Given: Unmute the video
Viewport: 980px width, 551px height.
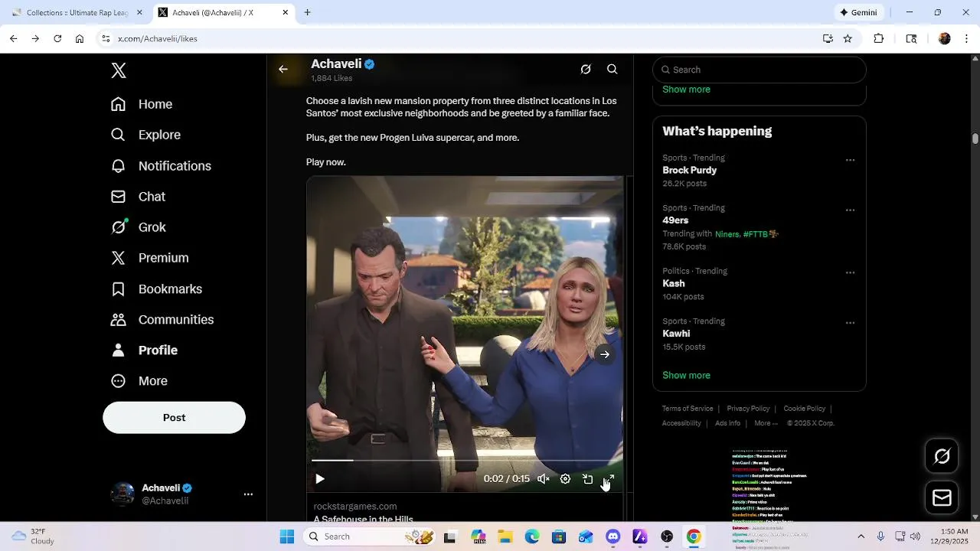Looking at the screenshot, I should [x=543, y=479].
